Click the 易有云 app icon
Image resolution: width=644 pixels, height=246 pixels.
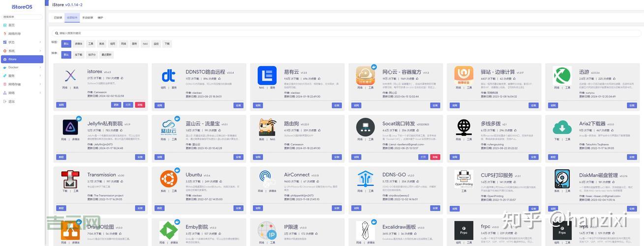click(x=267, y=76)
